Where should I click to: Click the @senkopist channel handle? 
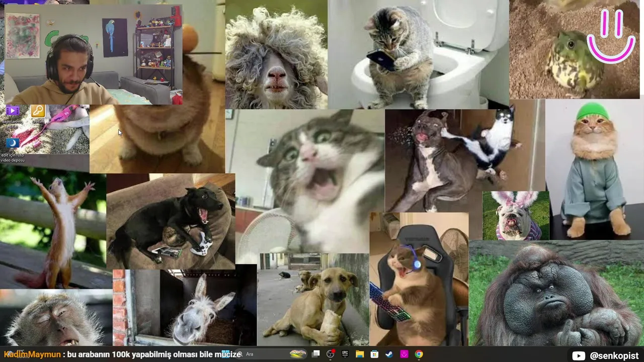[x=614, y=356]
